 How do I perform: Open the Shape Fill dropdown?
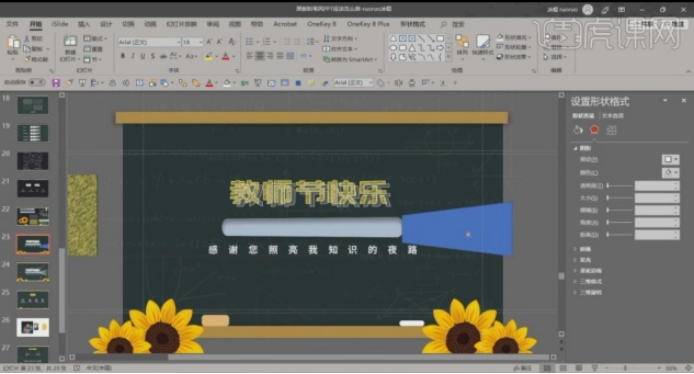tap(513, 38)
